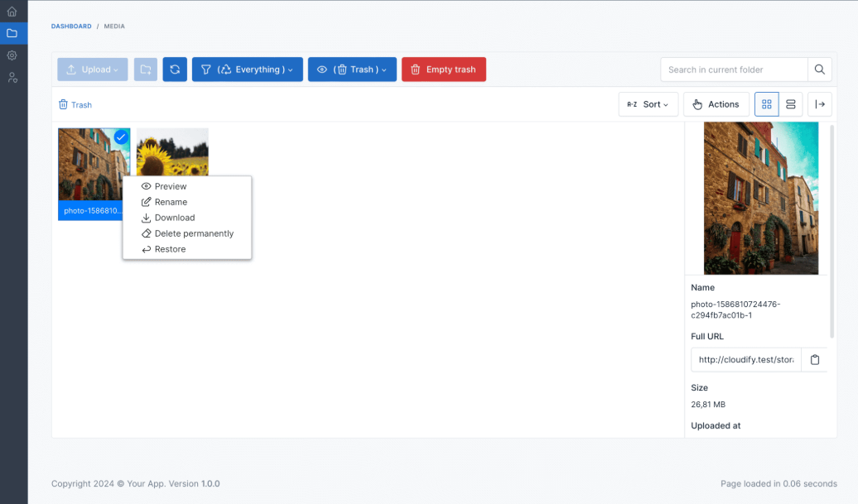Click the file name in details panel

tap(735, 310)
